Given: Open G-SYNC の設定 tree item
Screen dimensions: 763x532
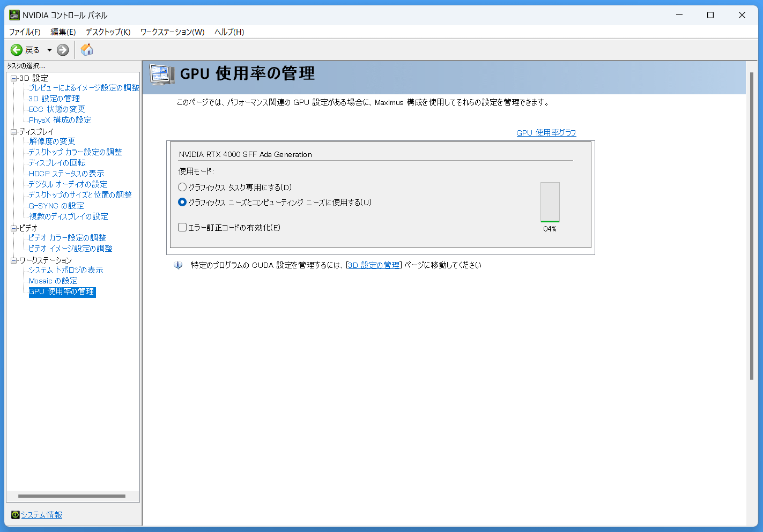Looking at the screenshot, I should tap(56, 206).
